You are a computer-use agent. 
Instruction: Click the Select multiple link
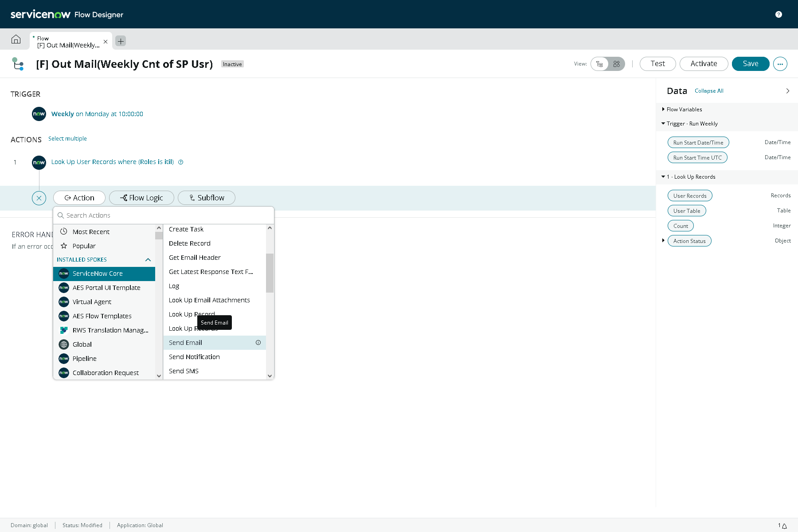(x=67, y=139)
